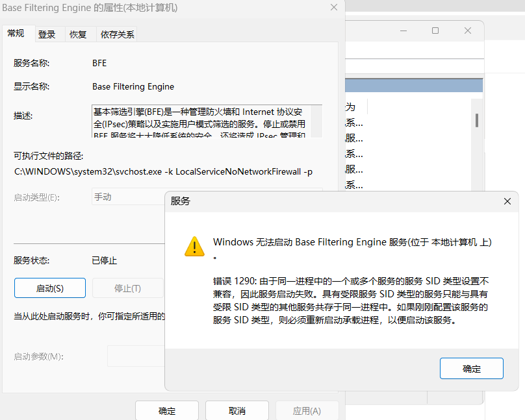Click the service status 已停止
The image size is (525, 420).
(105, 260)
